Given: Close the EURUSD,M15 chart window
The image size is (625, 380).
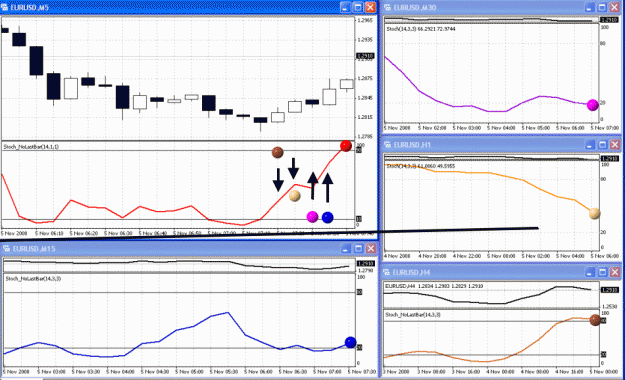Looking at the screenshot, I should click(371, 249).
